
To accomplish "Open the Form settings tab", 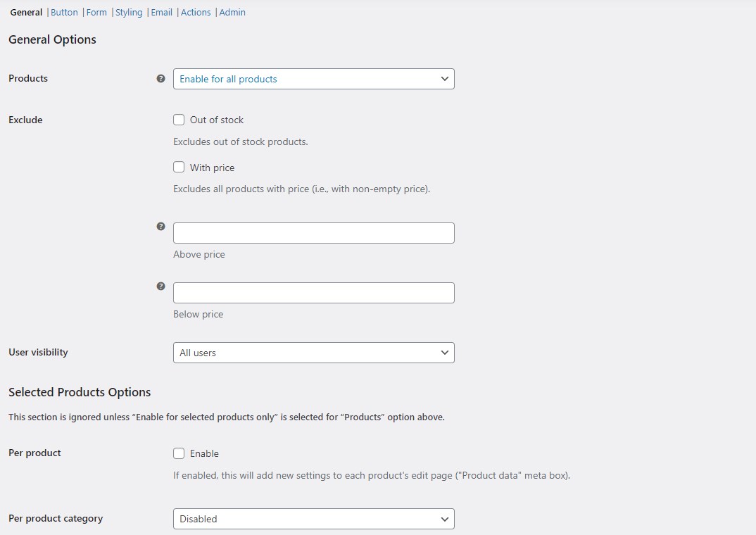I will [x=96, y=12].
